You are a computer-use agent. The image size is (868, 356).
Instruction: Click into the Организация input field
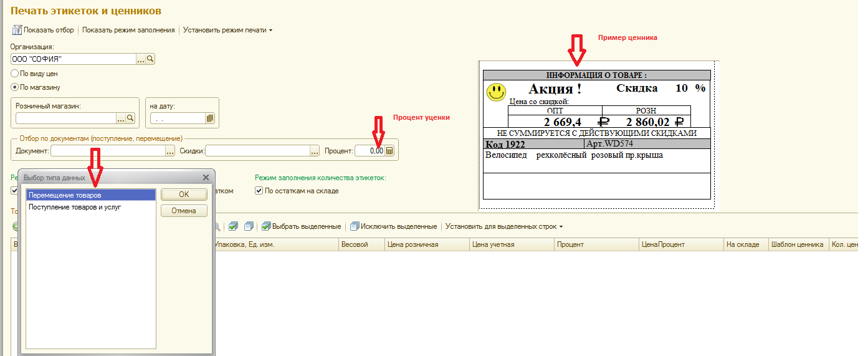tap(74, 59)
